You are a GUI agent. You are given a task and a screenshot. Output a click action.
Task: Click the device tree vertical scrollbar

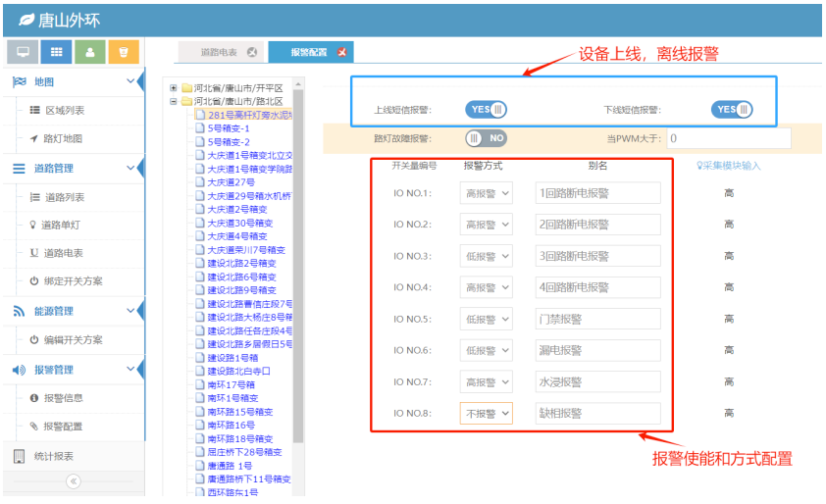tap(299, 245)
